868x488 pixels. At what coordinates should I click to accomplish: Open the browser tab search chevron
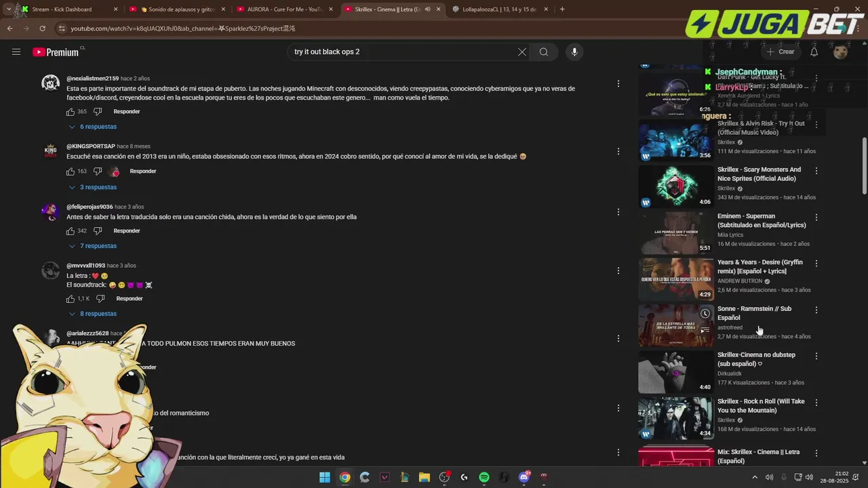tap(8, 9)
